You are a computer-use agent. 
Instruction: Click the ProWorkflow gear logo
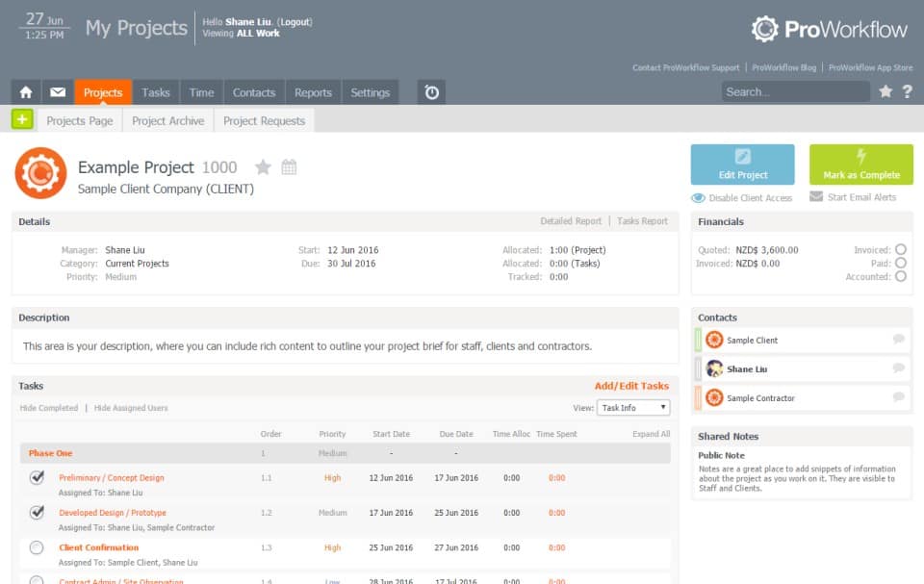tap(767, 29)
